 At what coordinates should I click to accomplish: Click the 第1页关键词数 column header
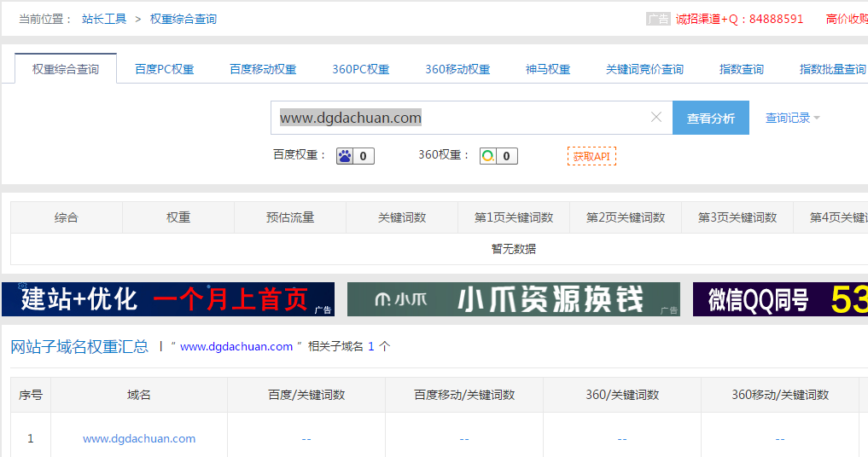point(514,217)
